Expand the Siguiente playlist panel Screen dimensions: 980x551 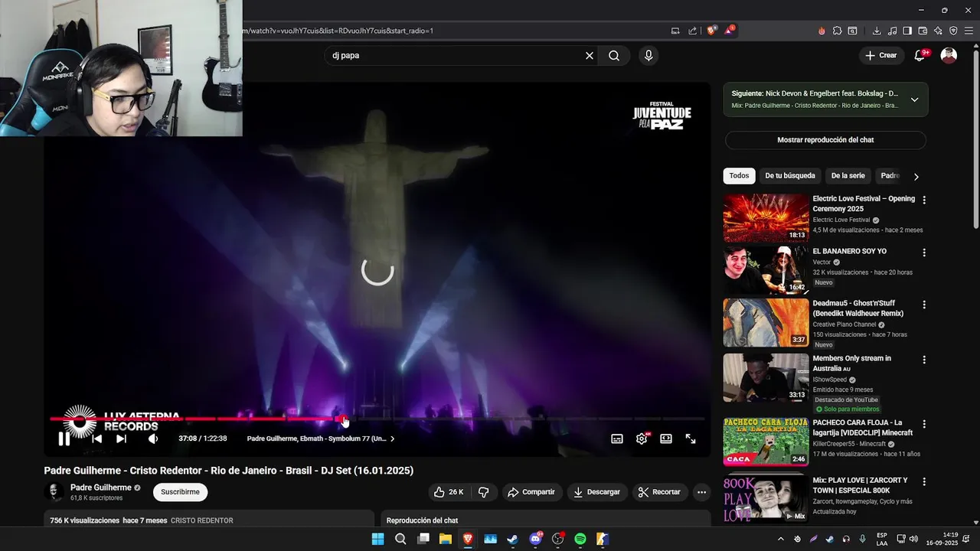pyautogui.click(x=914, y=99)
